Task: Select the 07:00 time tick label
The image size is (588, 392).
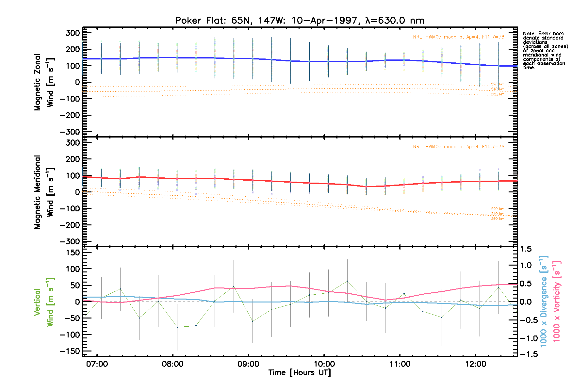Action: pos(97,364)
